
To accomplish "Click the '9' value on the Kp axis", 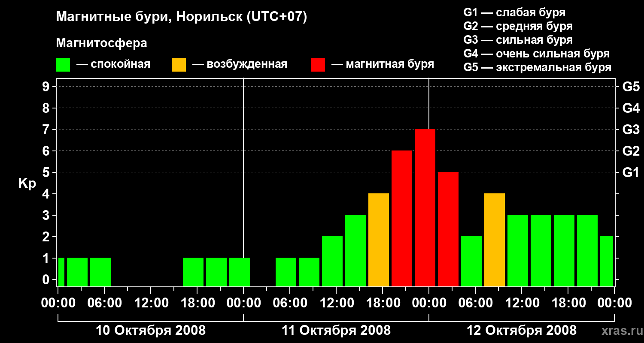I will tap(47, 87).
